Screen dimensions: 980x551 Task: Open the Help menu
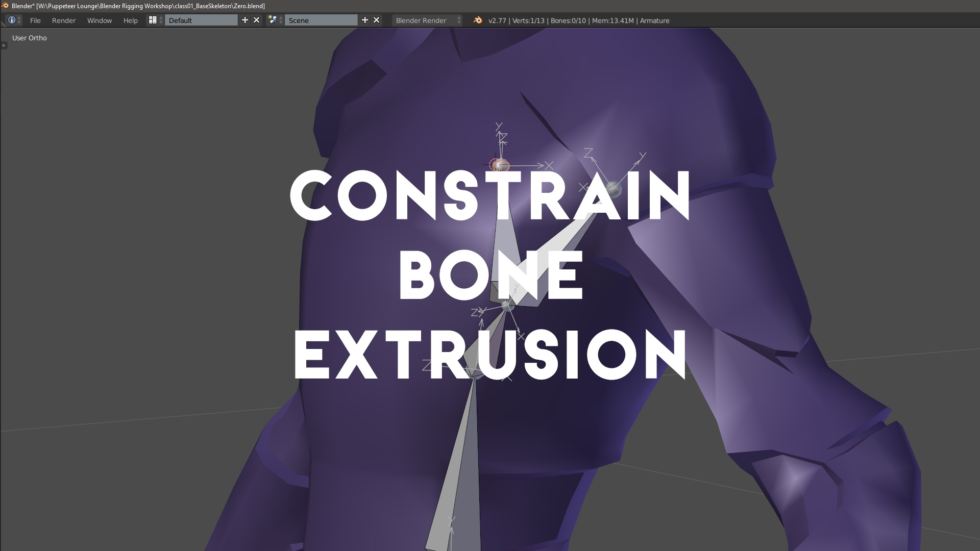tap(131, 20)
